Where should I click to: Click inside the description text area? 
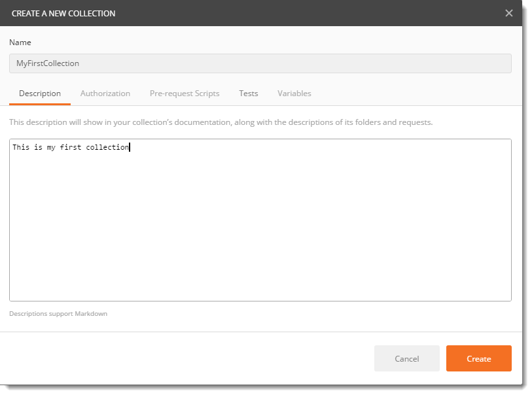pos(260,220)
